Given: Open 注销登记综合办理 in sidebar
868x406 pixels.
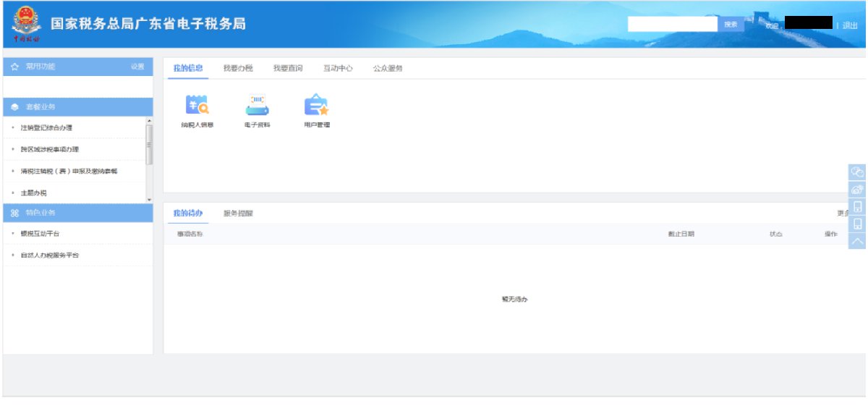Looking at the screenshot, I should click(46, 128).
